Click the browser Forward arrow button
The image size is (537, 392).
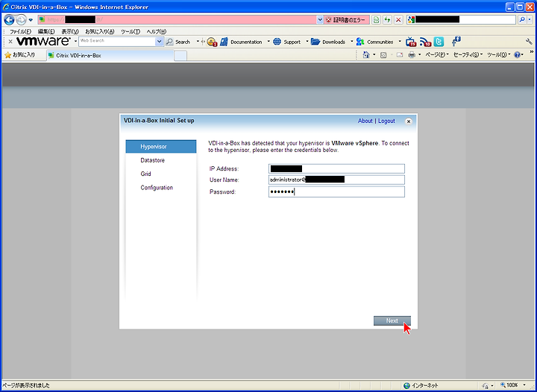21,20
